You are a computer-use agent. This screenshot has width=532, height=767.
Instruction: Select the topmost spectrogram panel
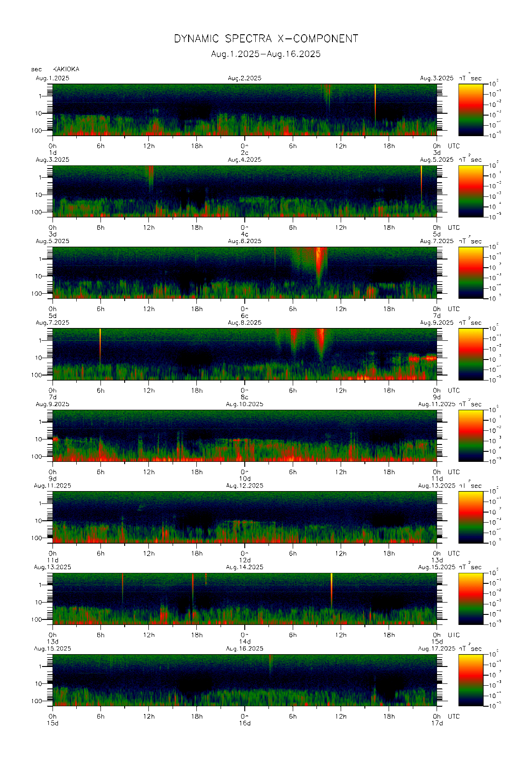point(244,110)
